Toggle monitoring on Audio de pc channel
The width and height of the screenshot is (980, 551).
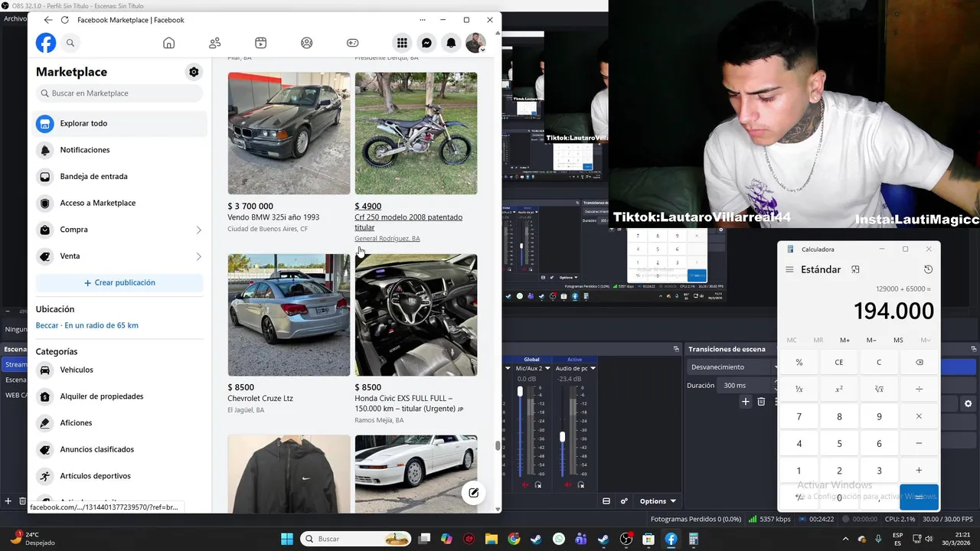tap(580, 485)
